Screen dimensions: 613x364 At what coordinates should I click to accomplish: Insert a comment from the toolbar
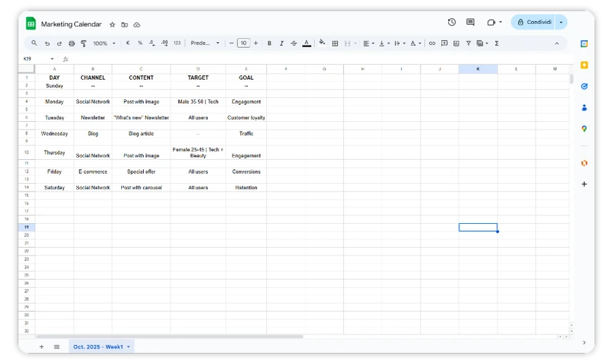coord(444,44)
